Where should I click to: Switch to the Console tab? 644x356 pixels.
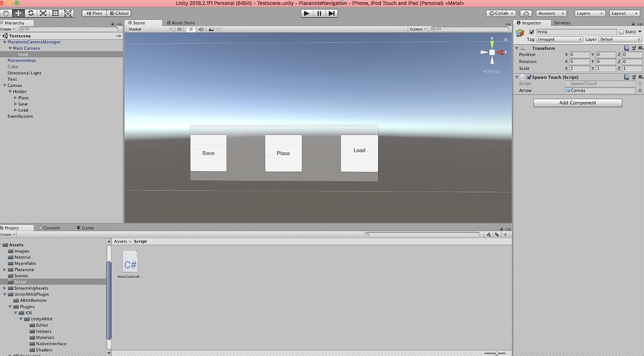pos(49,228)
